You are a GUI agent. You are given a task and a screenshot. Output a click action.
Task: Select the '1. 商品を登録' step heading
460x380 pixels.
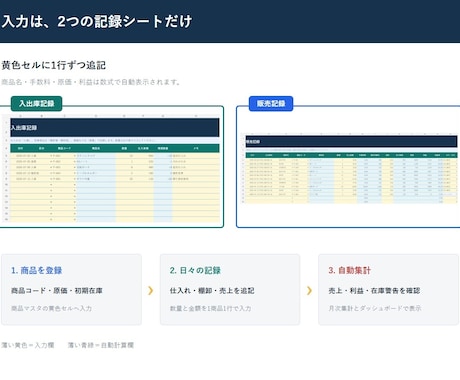pos(37,270)
